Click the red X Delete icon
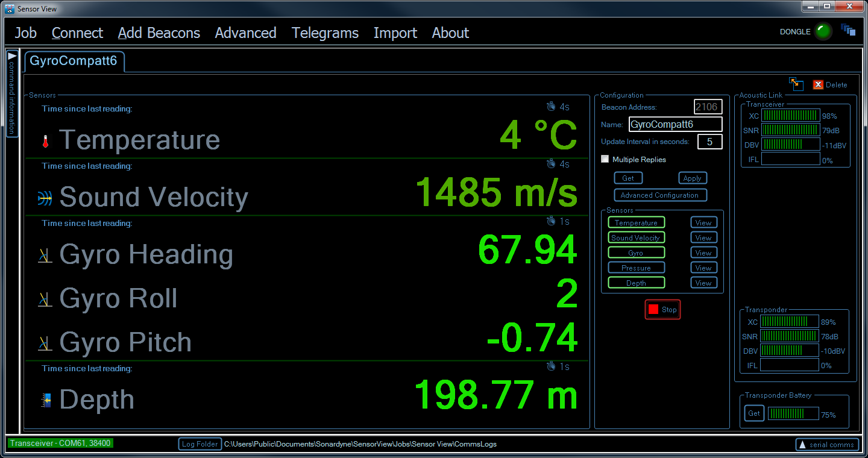 [x=818, y=84]
